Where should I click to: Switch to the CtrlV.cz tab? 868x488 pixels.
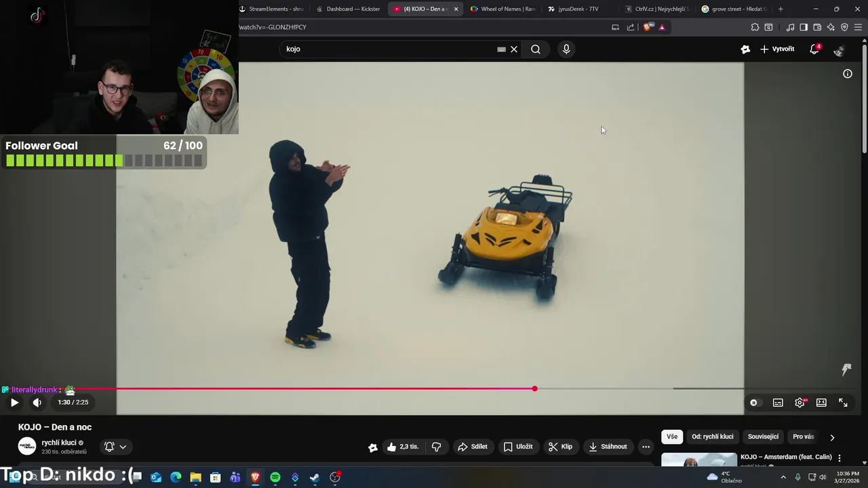656,9
